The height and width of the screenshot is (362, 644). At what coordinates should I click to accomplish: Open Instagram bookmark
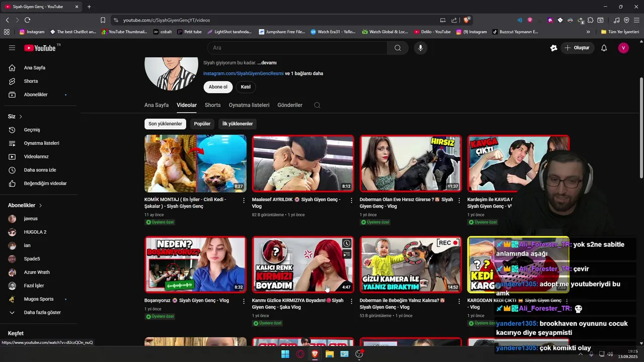point(32,32)
